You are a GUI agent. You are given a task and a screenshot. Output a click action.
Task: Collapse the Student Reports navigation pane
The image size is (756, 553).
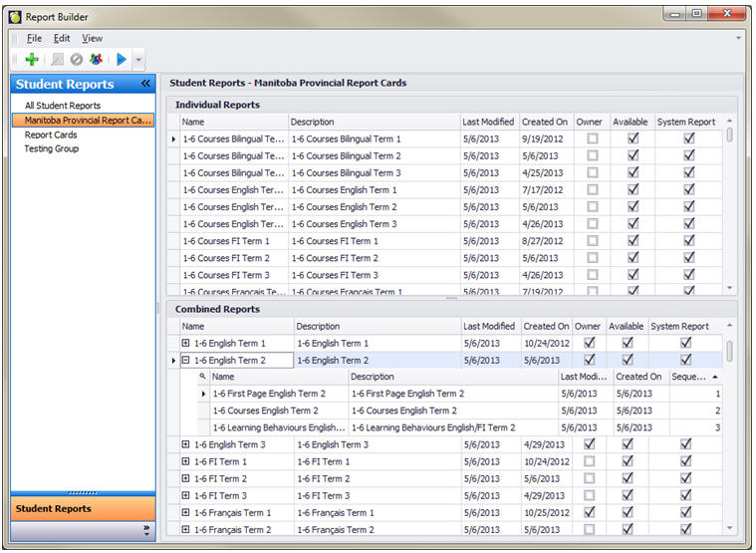click(145, 85)
